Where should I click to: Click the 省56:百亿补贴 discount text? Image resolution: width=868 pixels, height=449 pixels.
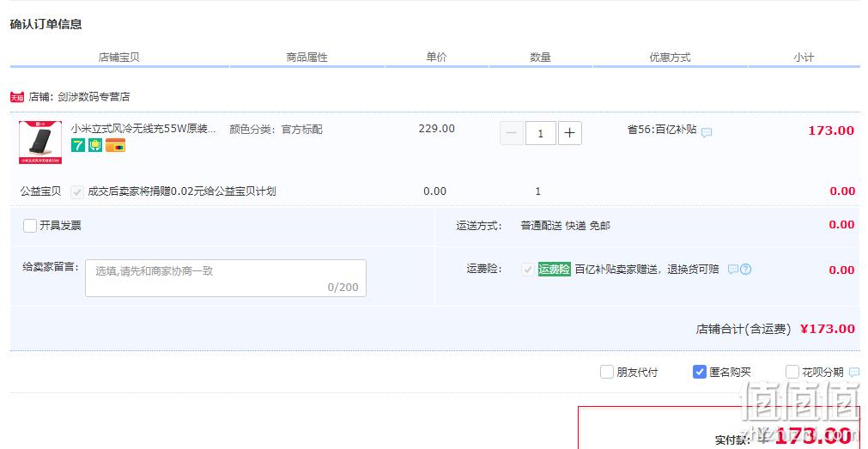coord(662,130)
